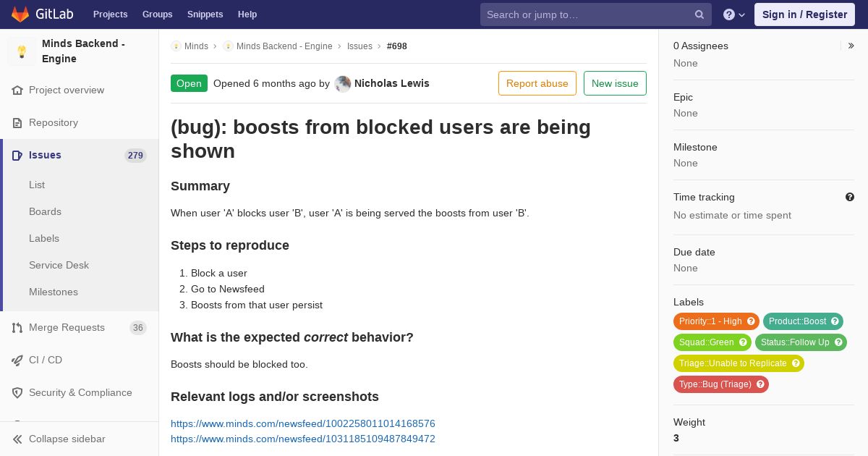Viewport: 868px width, 456px height.
Task: Click the #698 breadcrumb
Action: coord(397,46)
